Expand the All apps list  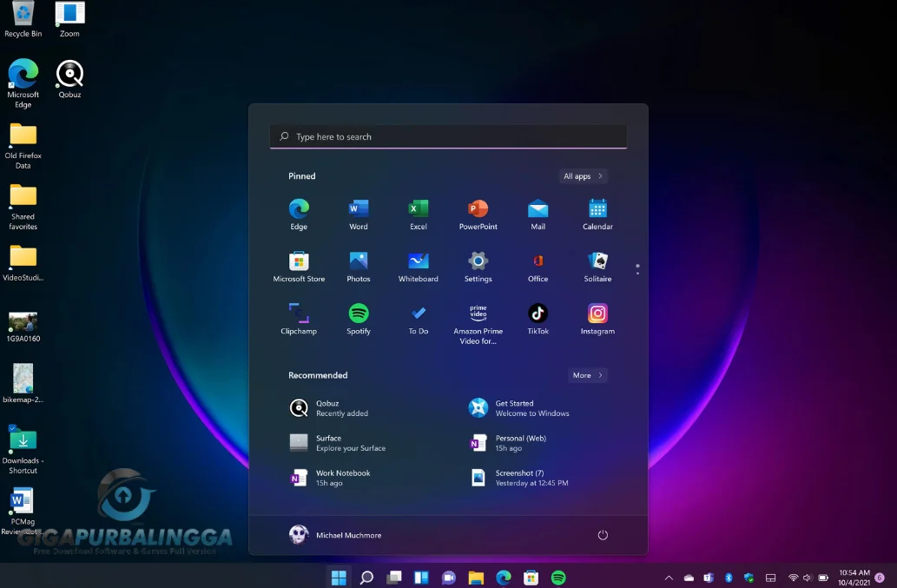[583, 176]
